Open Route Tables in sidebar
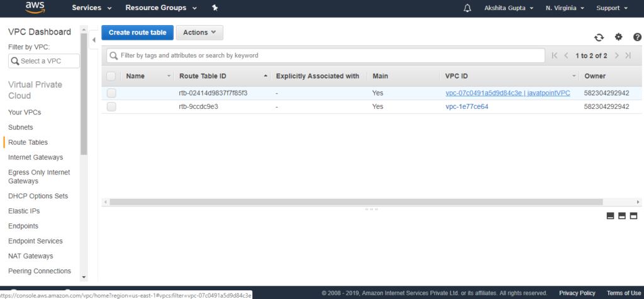 pos(28,142)
